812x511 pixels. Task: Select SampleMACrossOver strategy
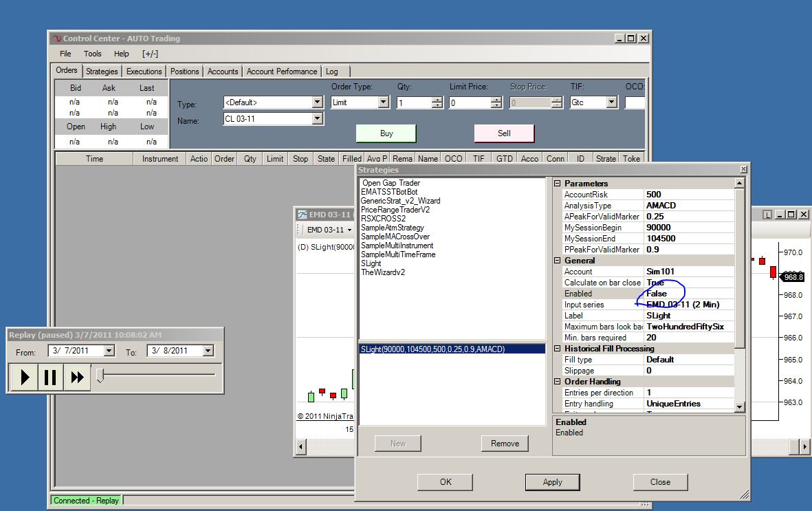pyautogui.click(x=395, y=237)
